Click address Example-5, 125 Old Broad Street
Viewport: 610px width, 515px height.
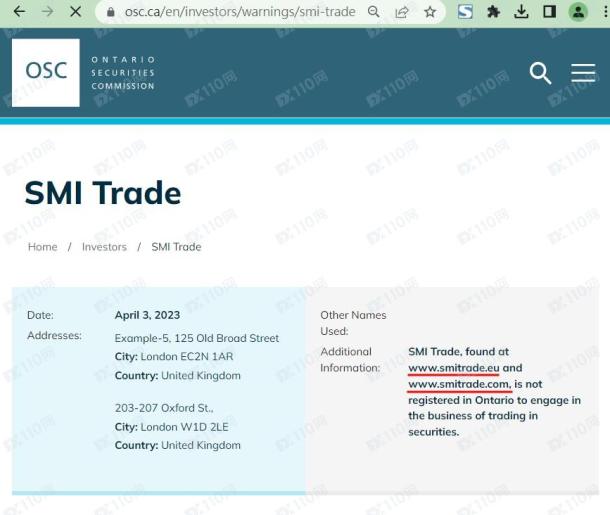click(196, 338)
